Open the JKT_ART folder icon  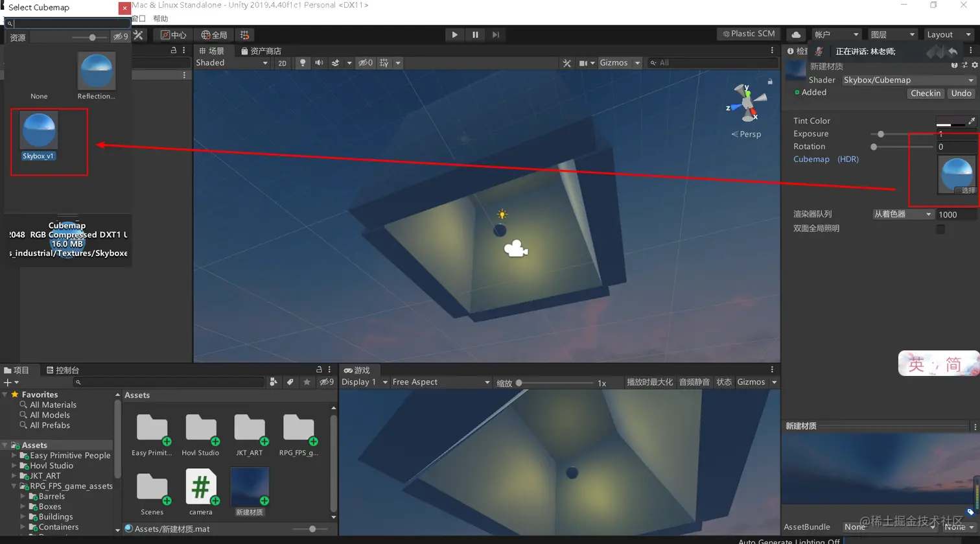[x=250, y=429]
